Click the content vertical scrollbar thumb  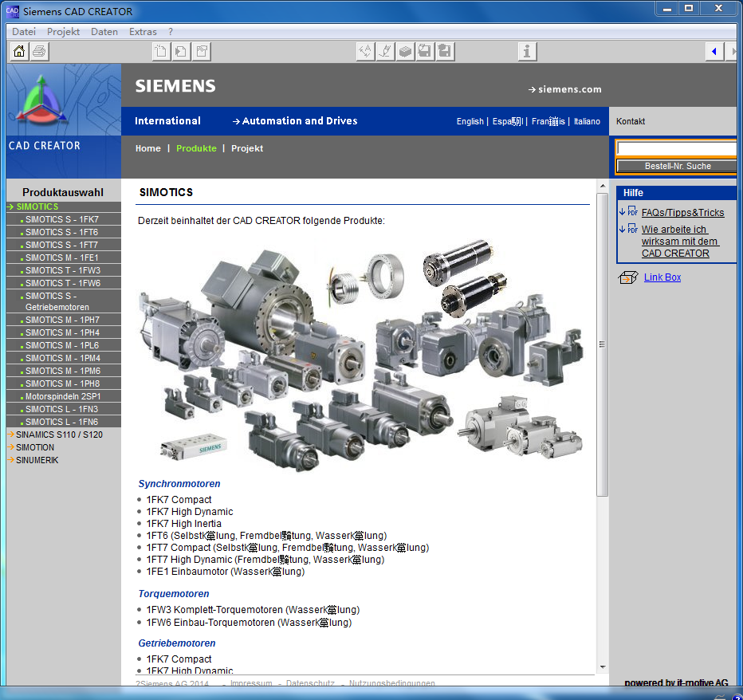[602, 344]
